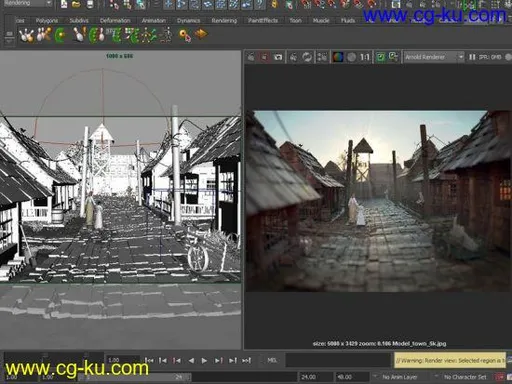Open render settings from Render View toolbar
The height and width of the screenshot is (384, 512).
pos(322,57)
